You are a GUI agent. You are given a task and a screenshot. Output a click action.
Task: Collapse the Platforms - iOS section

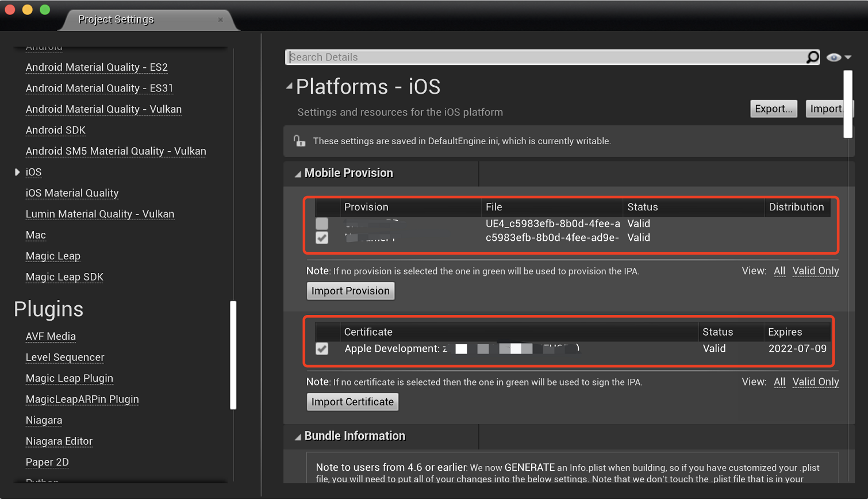(289, 87)
